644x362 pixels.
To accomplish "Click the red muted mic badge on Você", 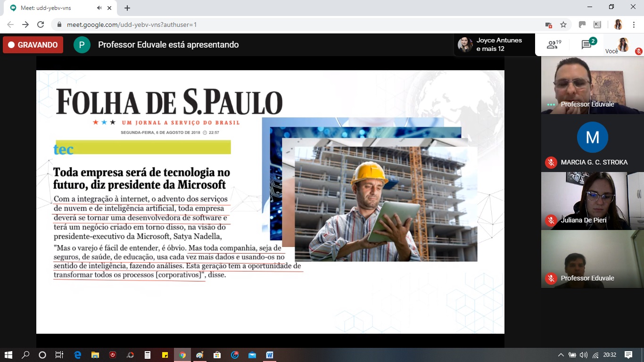I will click(x=638, y=51).
